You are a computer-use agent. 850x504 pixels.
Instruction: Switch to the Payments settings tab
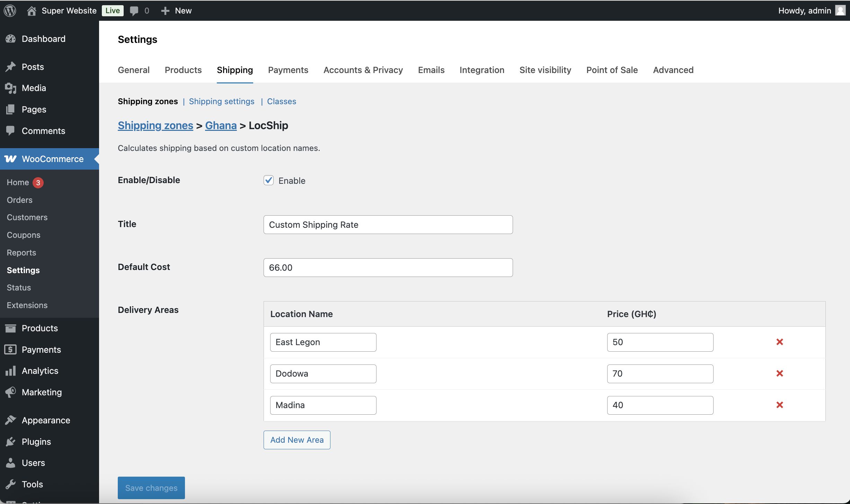coord(288,70)
